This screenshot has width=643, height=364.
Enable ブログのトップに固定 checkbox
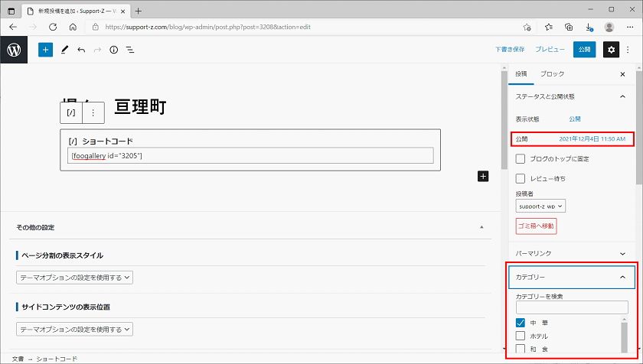coord(521,159)
